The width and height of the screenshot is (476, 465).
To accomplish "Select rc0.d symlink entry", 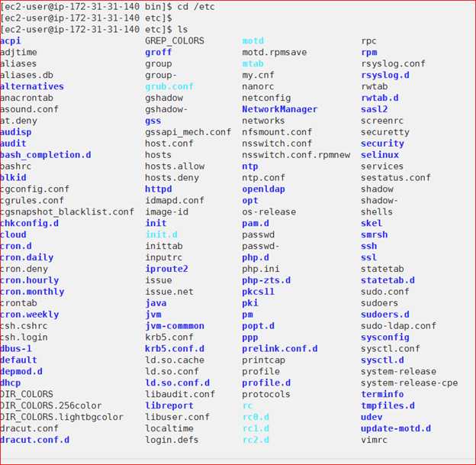I will pos(256,417).
